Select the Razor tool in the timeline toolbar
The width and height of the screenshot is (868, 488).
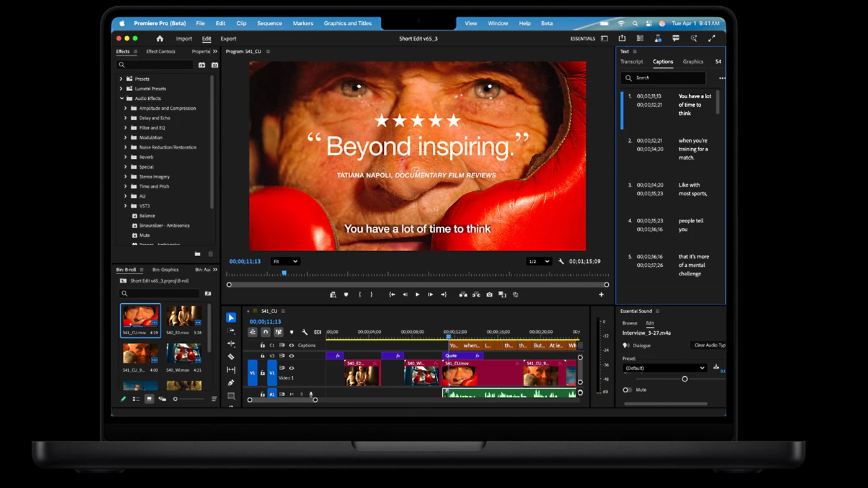pyautogui.click(x=231, y=357)
